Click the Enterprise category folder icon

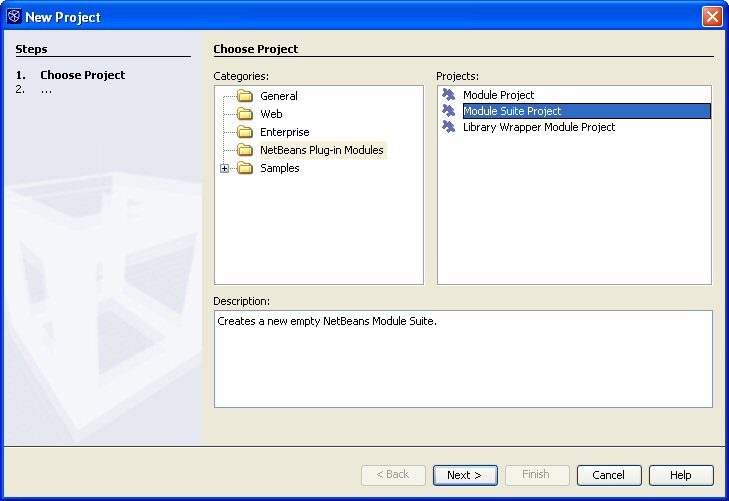[x=245, y=132]
